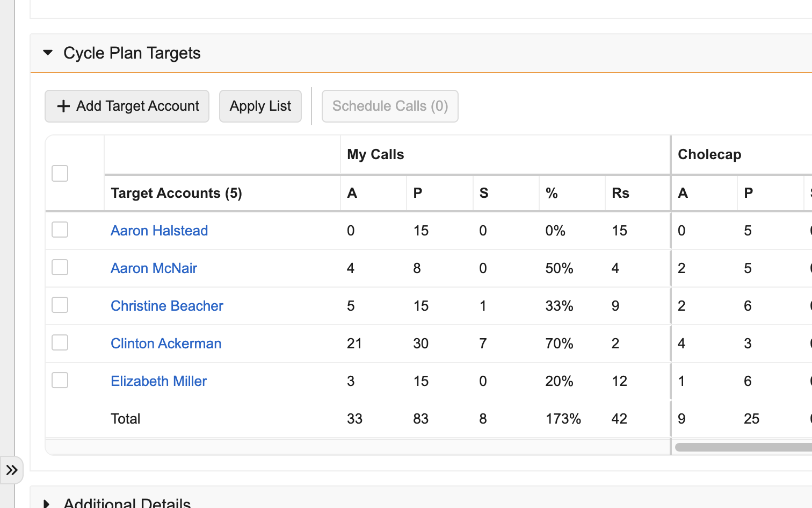This screenshot has width=812, height=508.
Task: Click the Schedule Calls (0) button
Action: [390, 106]
